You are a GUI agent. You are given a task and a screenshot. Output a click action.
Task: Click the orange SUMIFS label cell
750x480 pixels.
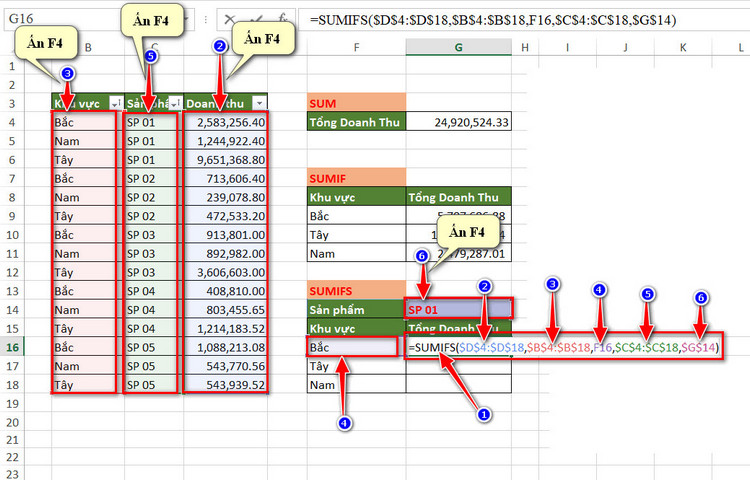click(356, 291)
